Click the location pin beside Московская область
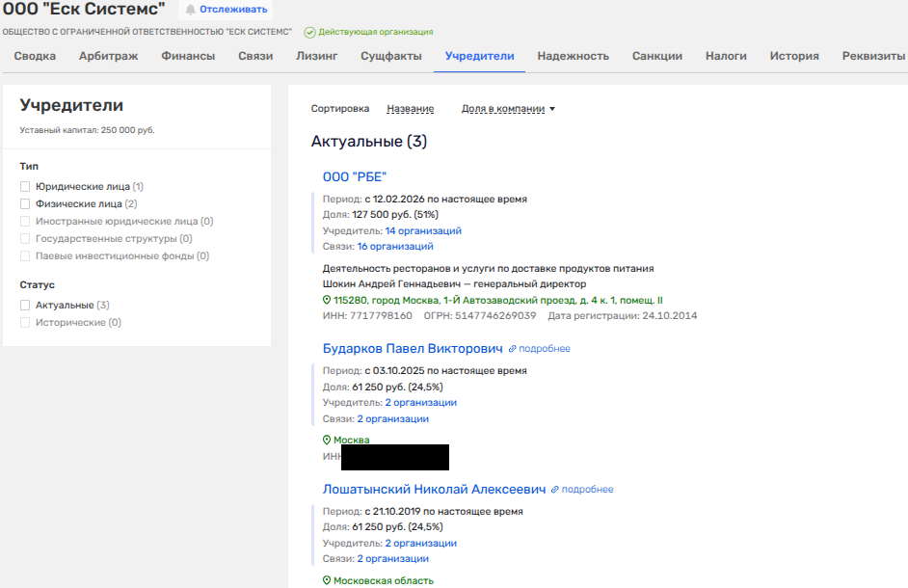908x588 pixels. coord(327,581)
